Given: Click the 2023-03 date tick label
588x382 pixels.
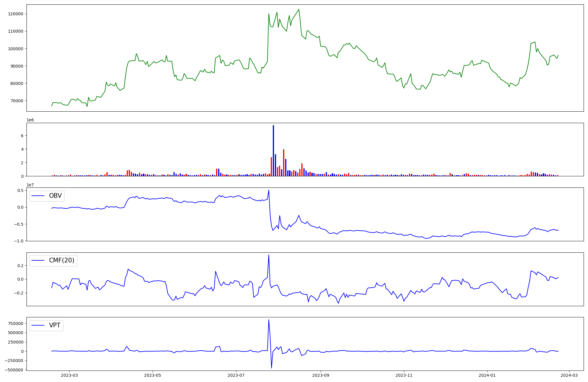Looking at the screenshot, I should coord(69,375).
